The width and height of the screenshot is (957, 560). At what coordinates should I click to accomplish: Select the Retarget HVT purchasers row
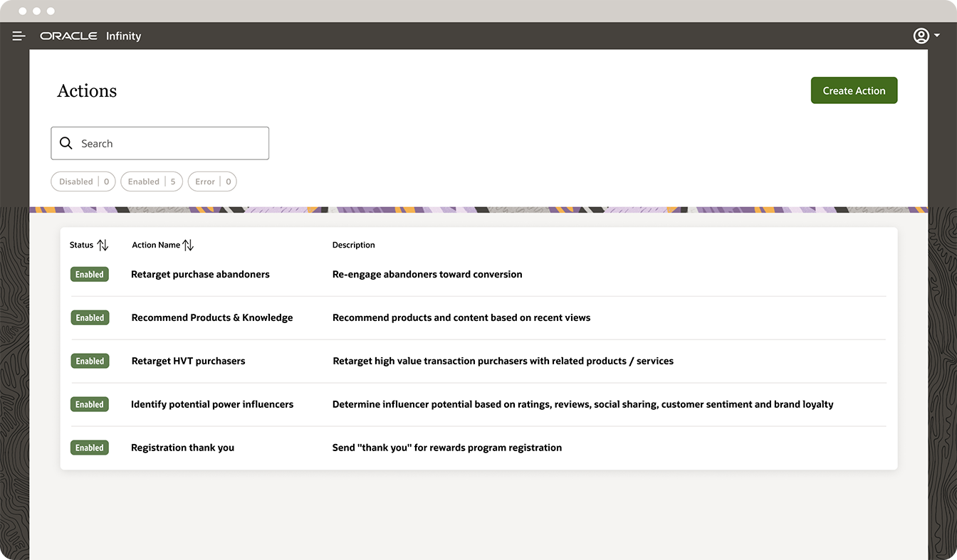click(x=188, y=361)
